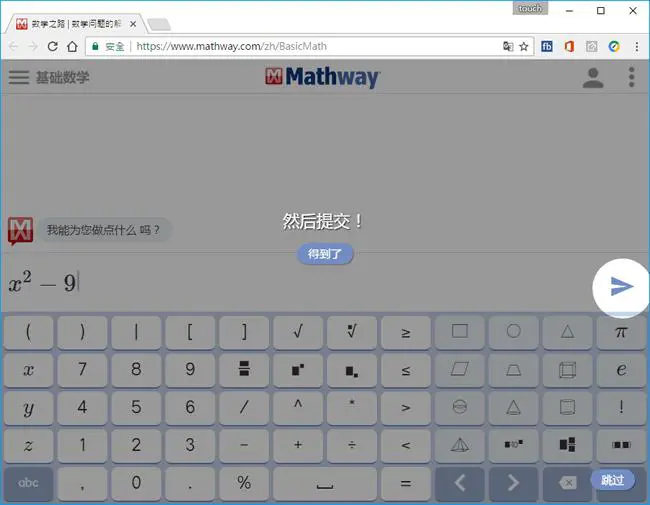Open the hamburger menu beside 基础数学
Viewport: 650px width, 505px height.
pos(19,77)
